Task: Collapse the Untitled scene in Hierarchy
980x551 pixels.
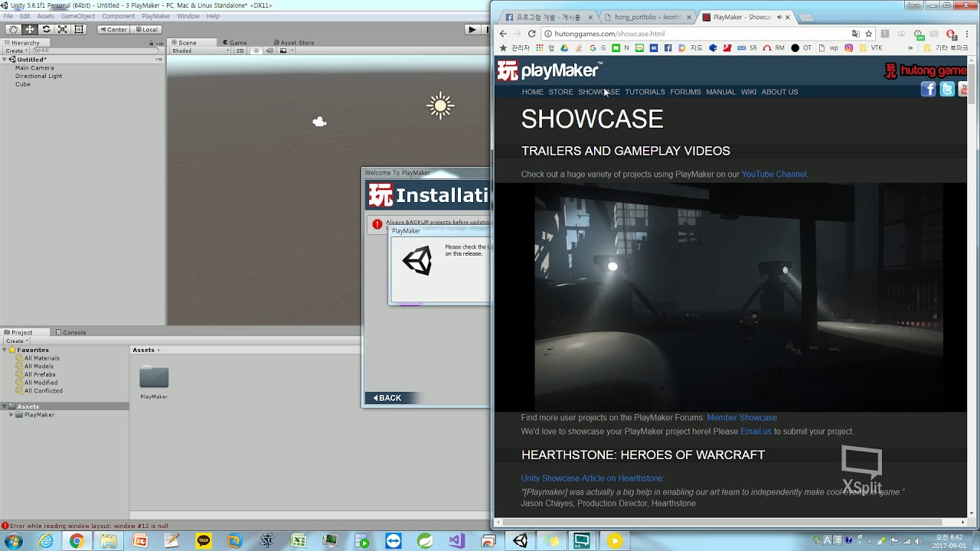Action: (5, 60)
